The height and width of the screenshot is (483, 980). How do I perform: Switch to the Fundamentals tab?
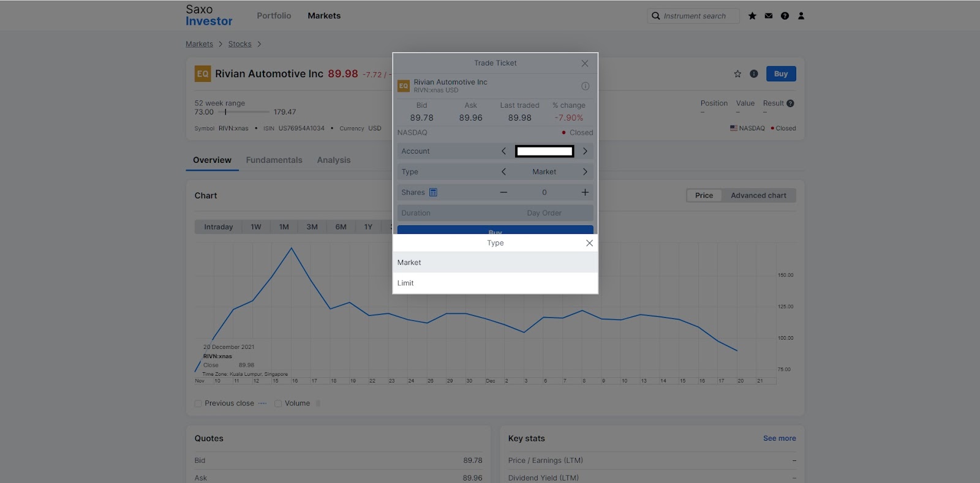274,160
